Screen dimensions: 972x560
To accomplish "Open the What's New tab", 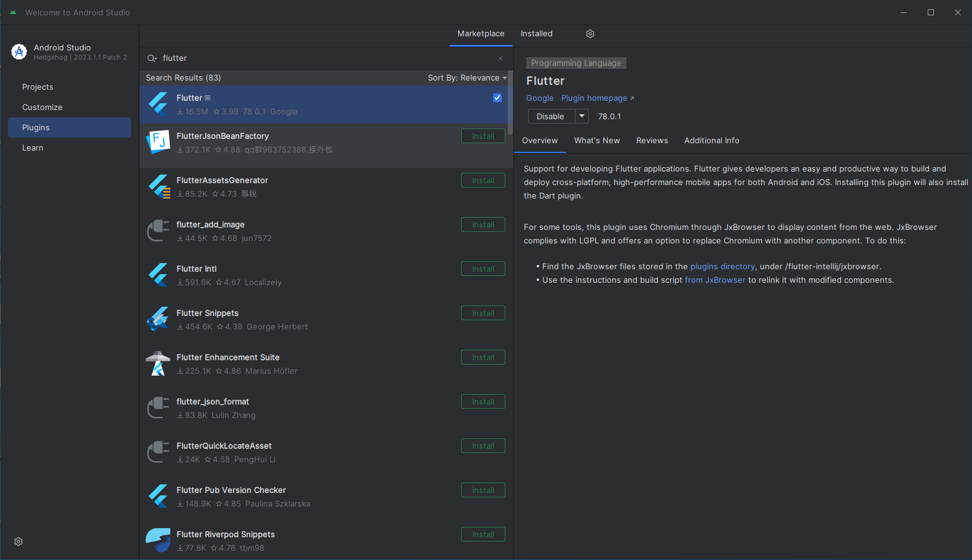I will click(597, 141).
